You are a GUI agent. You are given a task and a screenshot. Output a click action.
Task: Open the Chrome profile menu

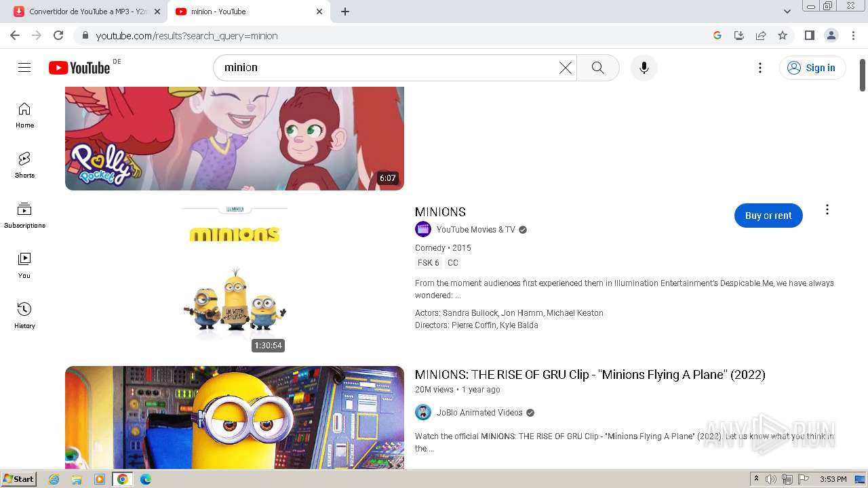pyautogui.click(x=831, y=35)
